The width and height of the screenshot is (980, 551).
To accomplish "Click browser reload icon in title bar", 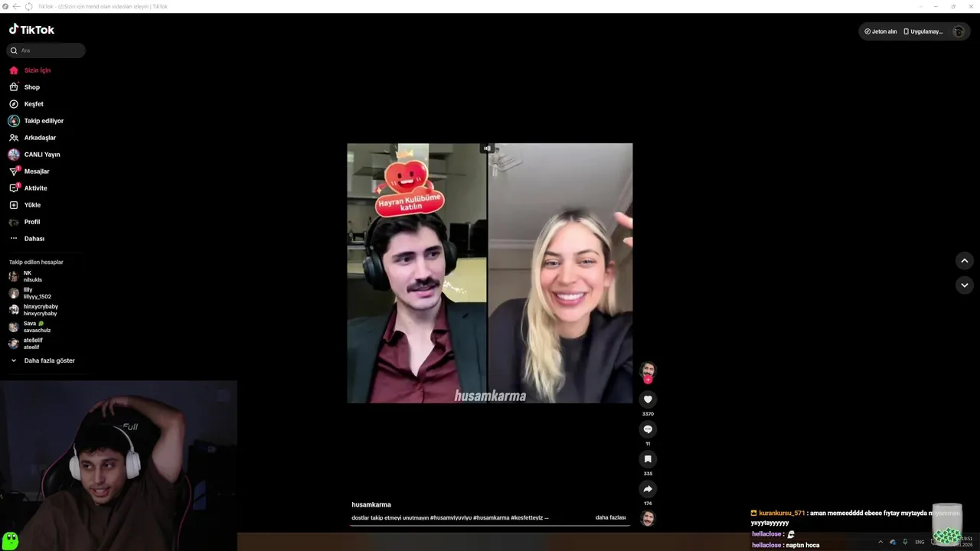I will [x=29, y=6].
